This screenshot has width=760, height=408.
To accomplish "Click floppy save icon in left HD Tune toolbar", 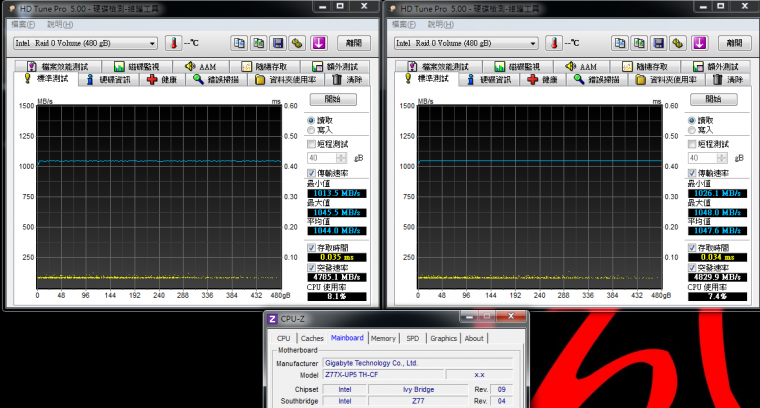I will [x=278, y=43].
